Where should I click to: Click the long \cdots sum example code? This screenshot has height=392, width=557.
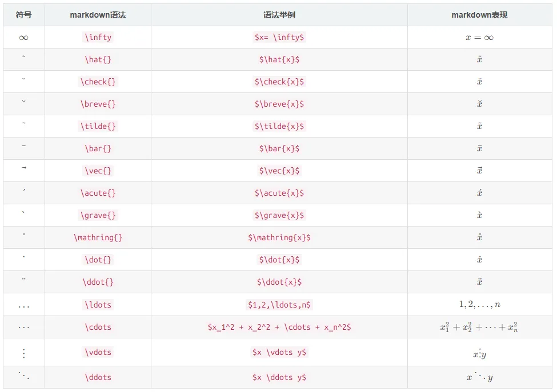click(x=279, y=327)
